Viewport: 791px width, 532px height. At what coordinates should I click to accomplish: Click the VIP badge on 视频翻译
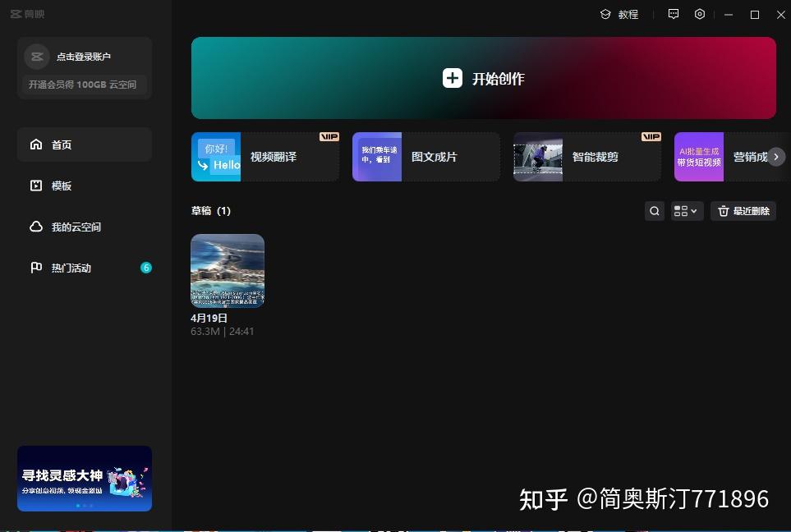[329, 136]
